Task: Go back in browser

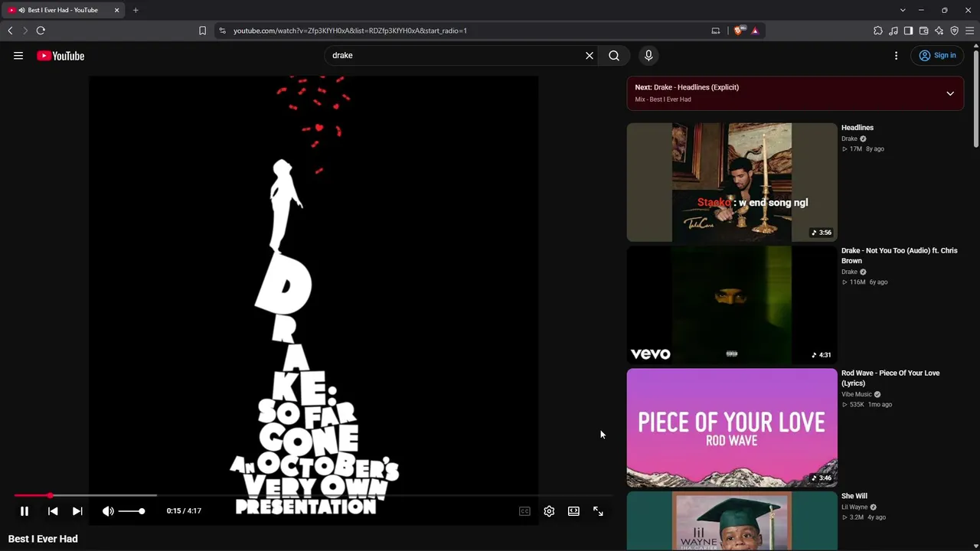Action: pyautogui.click(x=10, y=31)
